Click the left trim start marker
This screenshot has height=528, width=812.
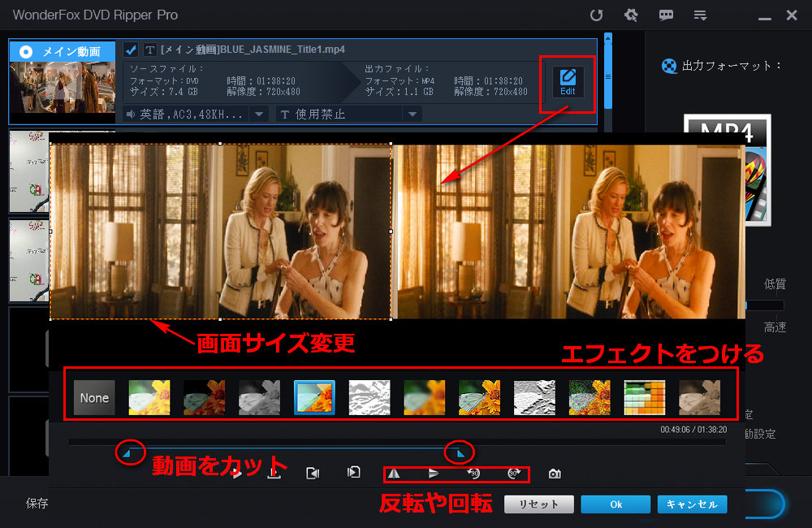(x=127, y=454)
